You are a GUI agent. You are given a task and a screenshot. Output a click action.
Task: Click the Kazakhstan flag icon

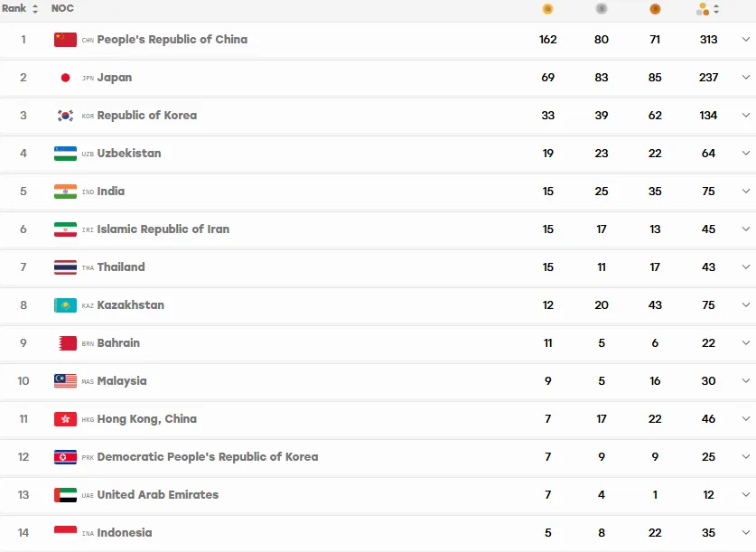pos(65,305)
